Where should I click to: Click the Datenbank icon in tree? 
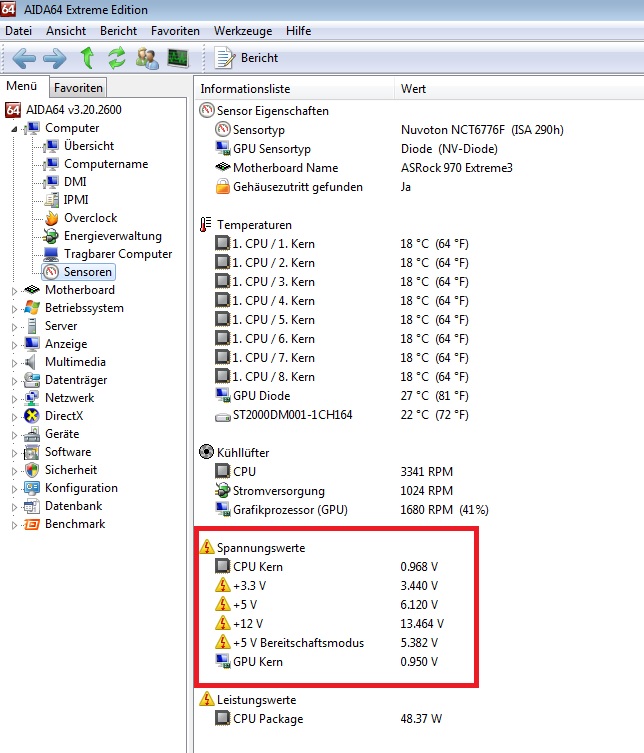tap(32, 506)
